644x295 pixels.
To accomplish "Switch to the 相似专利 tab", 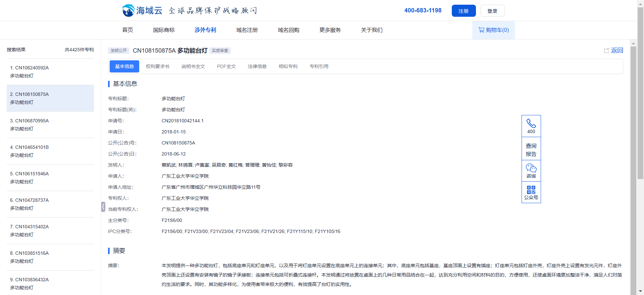I will 288,66.
